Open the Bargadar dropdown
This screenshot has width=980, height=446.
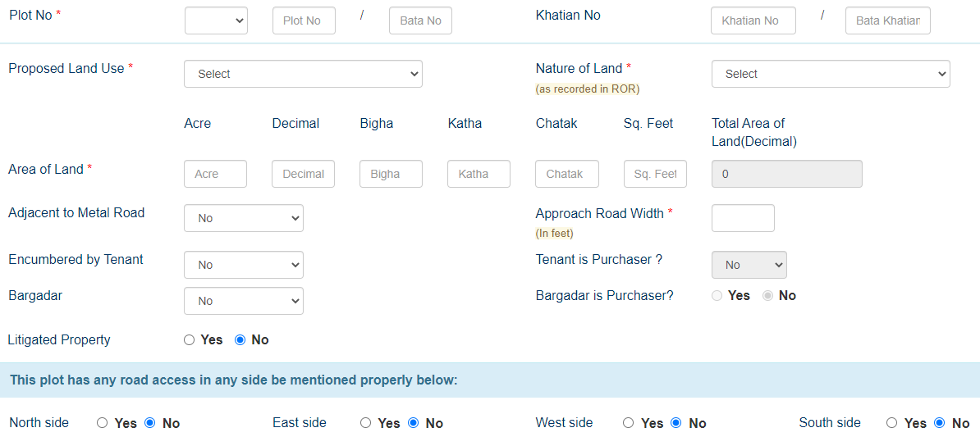(x=244, y=301)
